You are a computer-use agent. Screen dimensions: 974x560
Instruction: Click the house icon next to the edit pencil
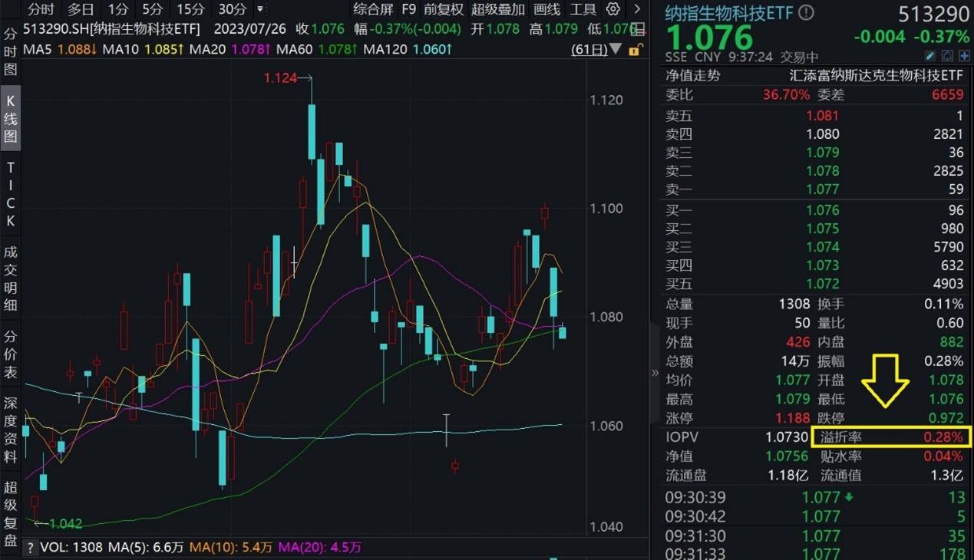click(947, 55)
